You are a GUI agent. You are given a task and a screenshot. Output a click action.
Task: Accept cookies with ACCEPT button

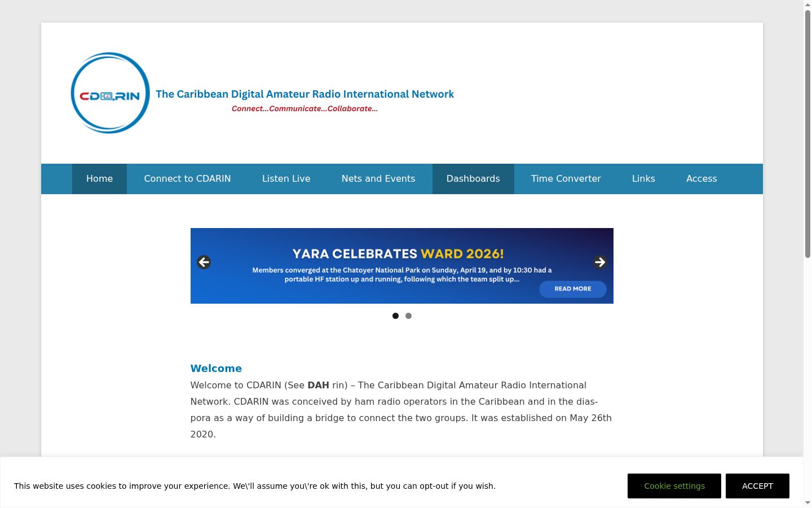tap(757, 486)
